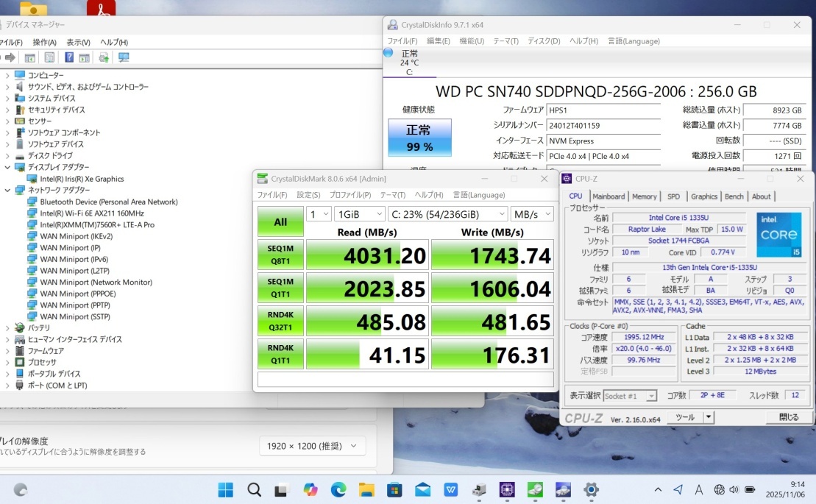Click the Help icon in Device Manager toolbar
Viewport: 816px width, 504px height.
pos(68,57)
